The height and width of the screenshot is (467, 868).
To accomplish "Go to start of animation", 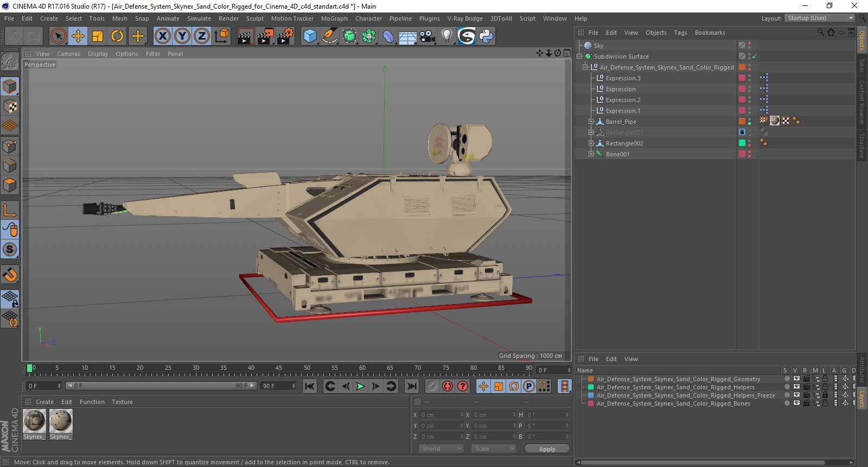I will (309, 386).
